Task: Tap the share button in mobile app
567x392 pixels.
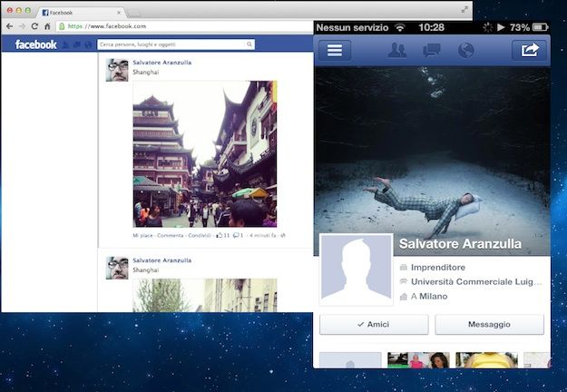Action: click(530, 50)
